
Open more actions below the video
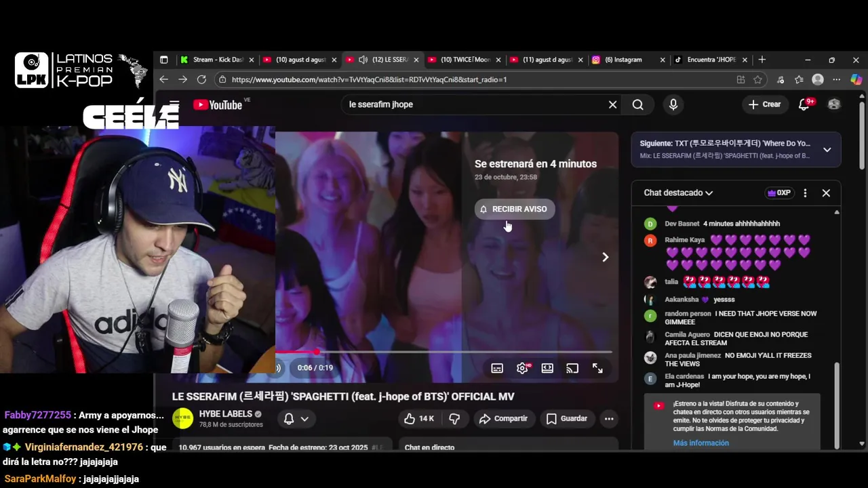coord(609,418)
